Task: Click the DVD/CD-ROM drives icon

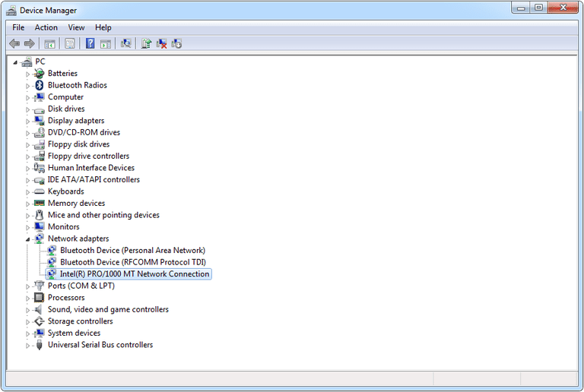Action: pyautogui.click(x=39, y=132)
